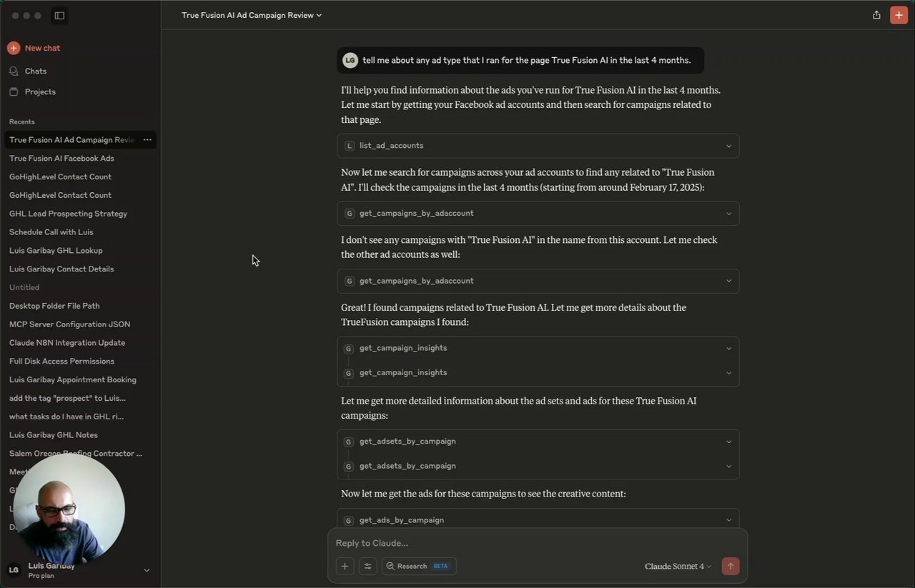Toggle the sidebar panel icon
Screen dimensions: 915x588
coord(59,16)
